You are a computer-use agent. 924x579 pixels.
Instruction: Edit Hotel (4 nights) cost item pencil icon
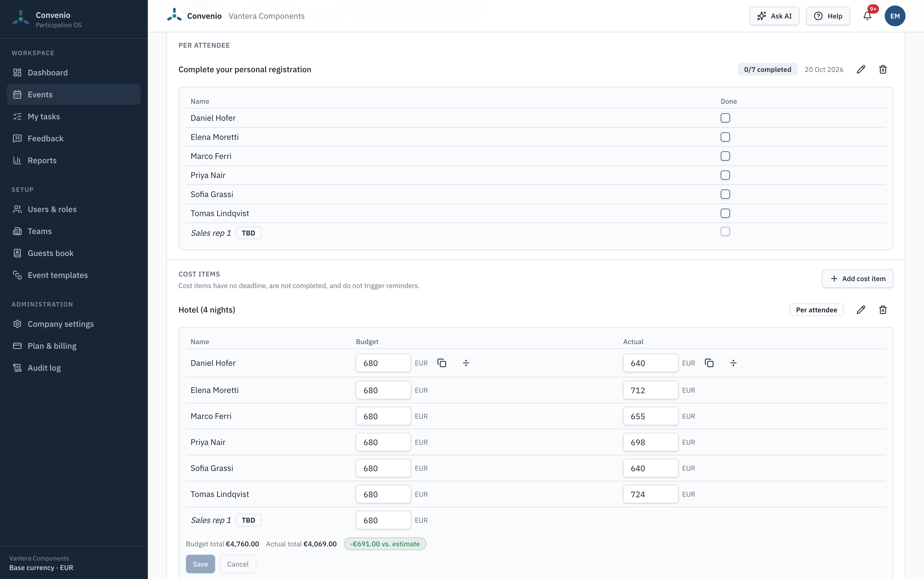[x=861, y=310]
